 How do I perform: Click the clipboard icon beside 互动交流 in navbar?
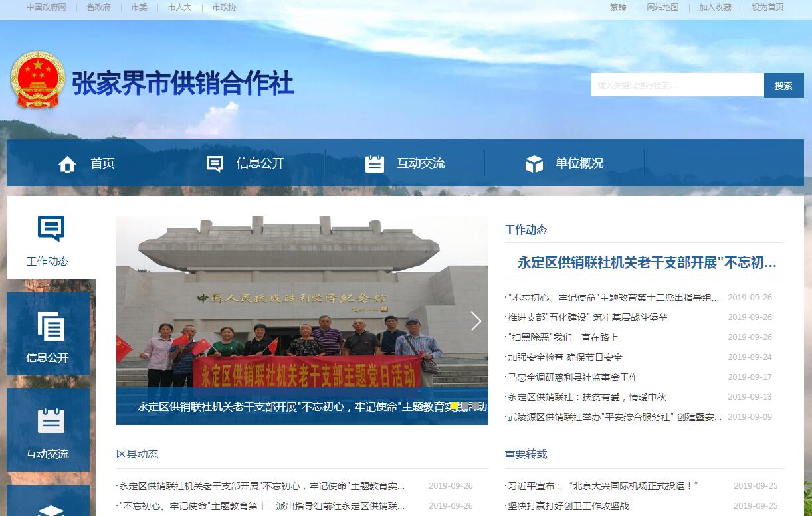[375, 164]
